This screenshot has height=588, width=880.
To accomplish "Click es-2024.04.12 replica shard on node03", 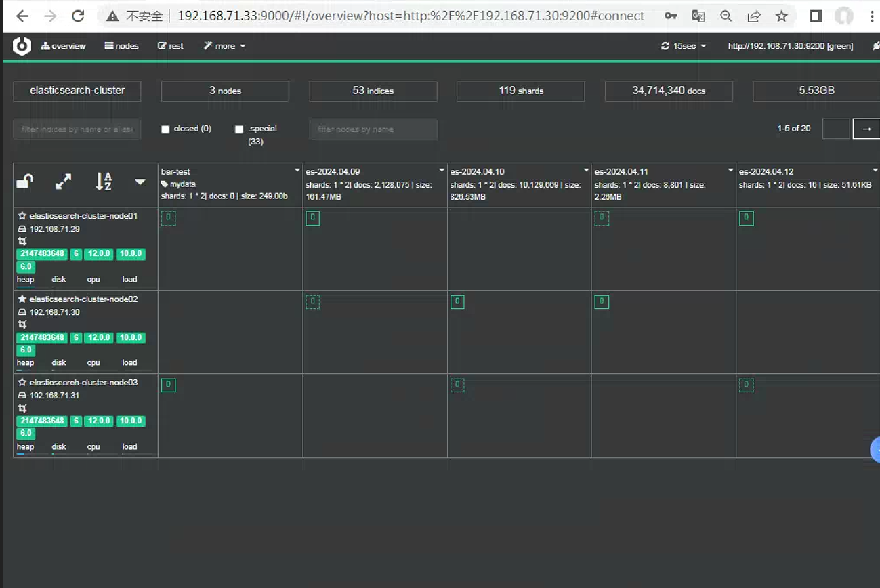I will 746,385.
